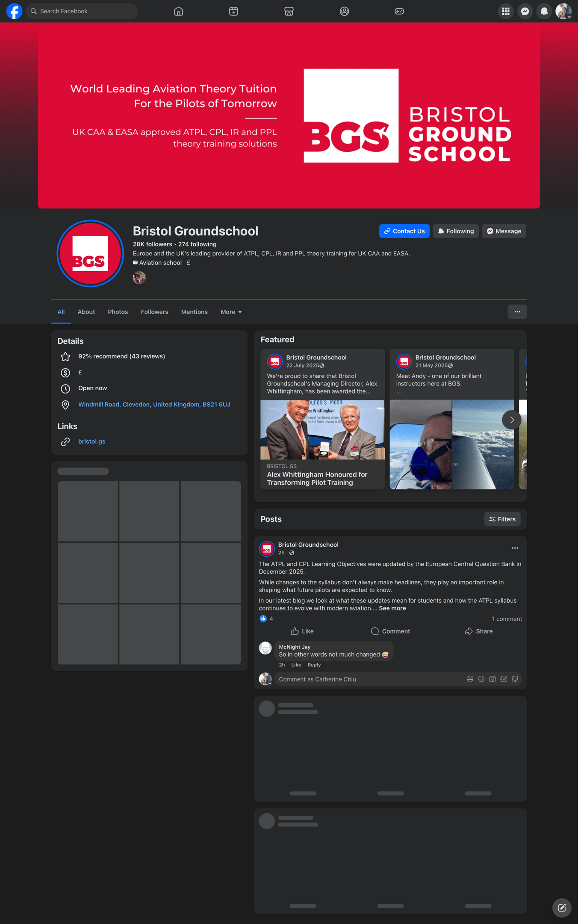578x924 pixels.
Task: Switch to the Photos tab
Action: coord(118,312)
